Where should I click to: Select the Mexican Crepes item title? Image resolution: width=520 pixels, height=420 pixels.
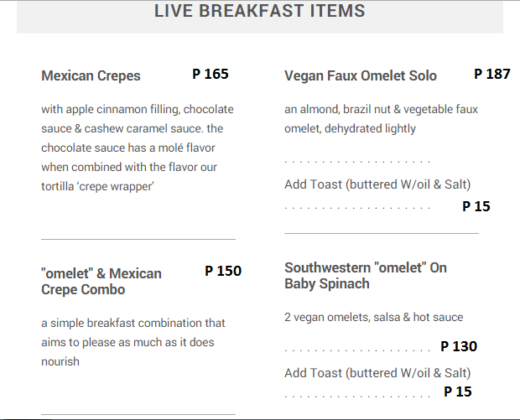click(x=91, y=75)
